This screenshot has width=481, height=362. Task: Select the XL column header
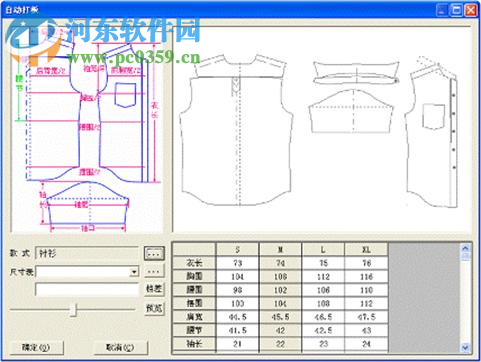tap(366, 250)
